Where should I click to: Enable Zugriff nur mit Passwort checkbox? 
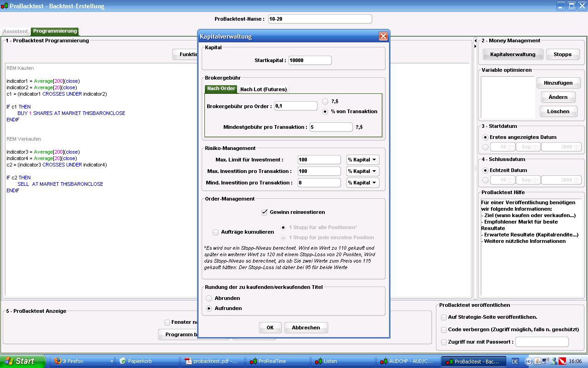click(444, 342)
